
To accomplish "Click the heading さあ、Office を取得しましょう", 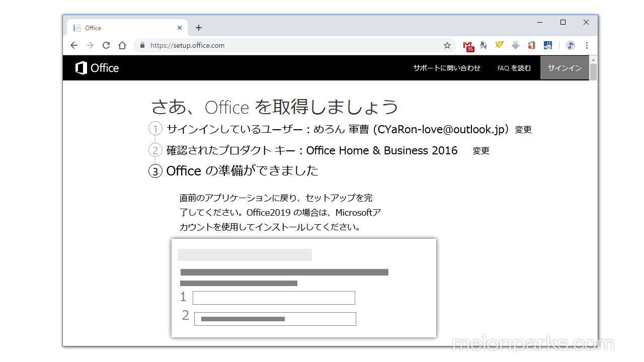I will click(275, 107).
